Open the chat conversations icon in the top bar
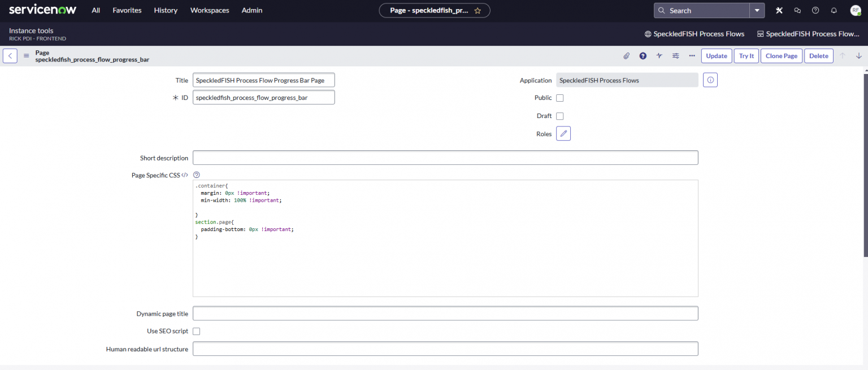 (x=797, y=10)
